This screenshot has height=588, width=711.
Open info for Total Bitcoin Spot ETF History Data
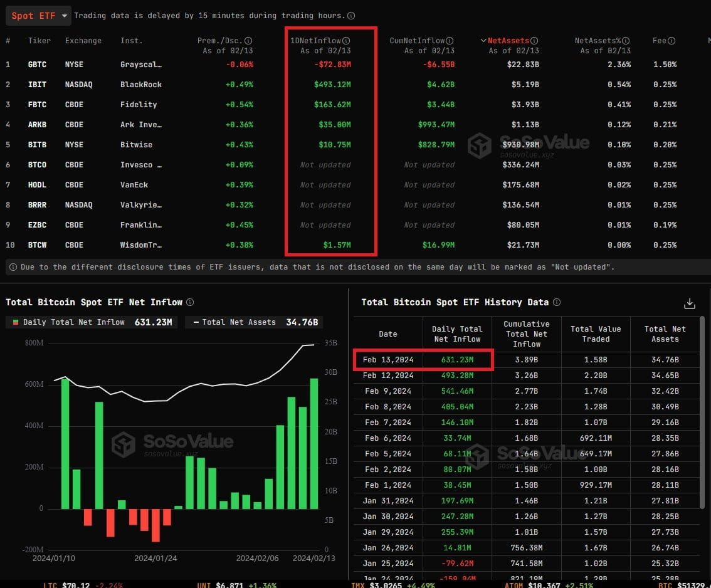point(557,302)
